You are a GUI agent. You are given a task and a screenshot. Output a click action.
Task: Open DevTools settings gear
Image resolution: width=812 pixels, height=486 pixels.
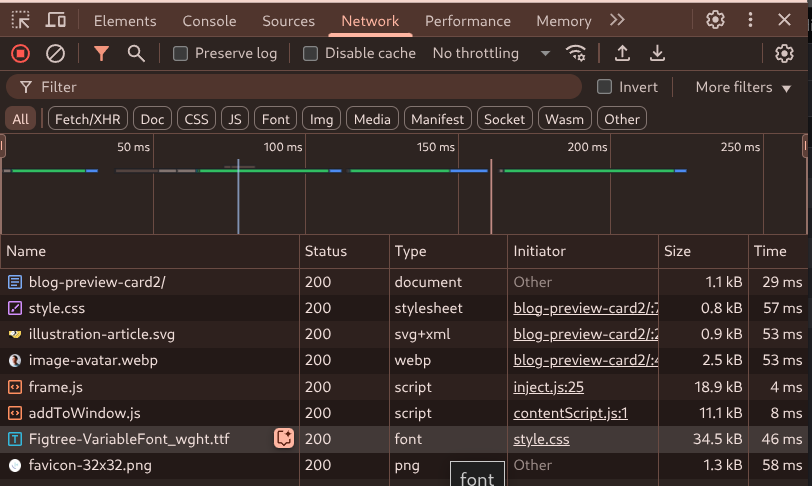coord(715,20)
